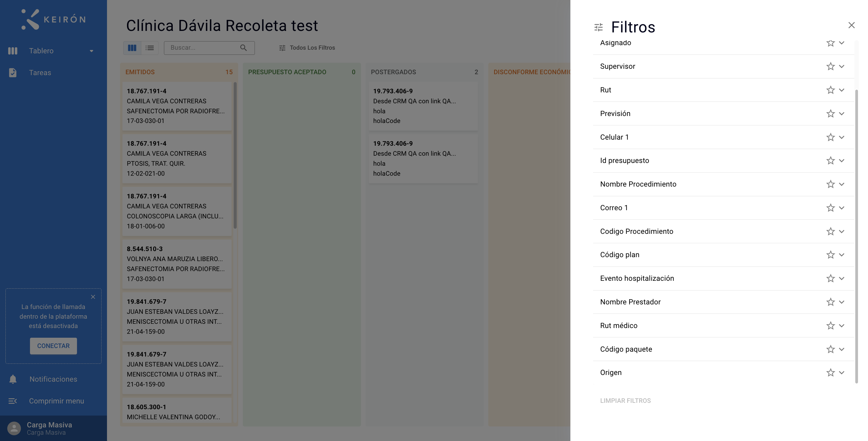Favorite the Rut médico filter

830,326
